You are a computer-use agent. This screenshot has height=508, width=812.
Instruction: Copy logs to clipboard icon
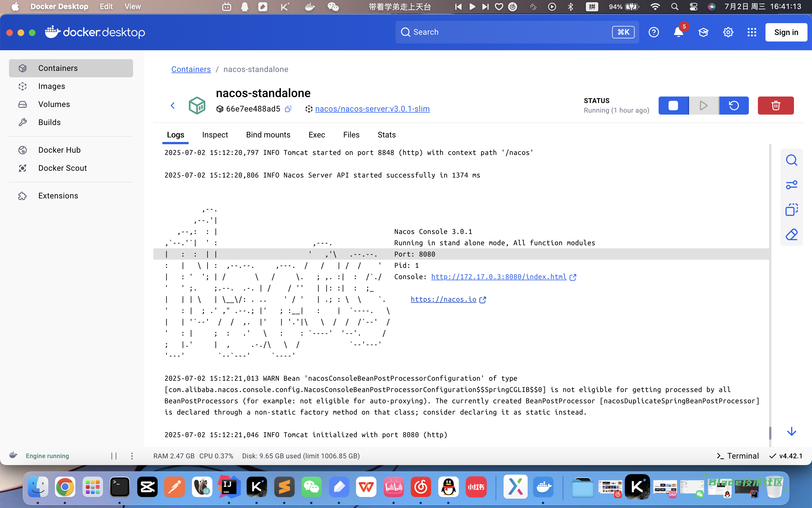click(x=791, y=210)
